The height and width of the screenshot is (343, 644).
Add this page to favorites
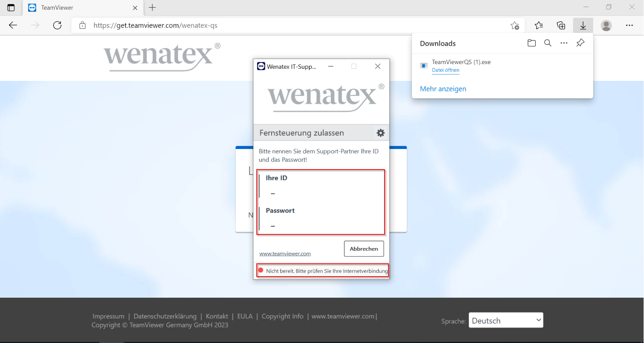[x=515, y=25]
